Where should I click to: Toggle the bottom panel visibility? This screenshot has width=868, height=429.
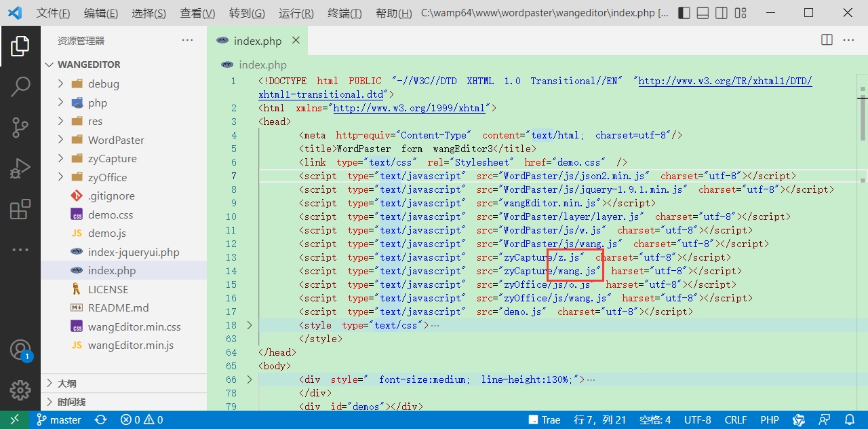[703, 13]
